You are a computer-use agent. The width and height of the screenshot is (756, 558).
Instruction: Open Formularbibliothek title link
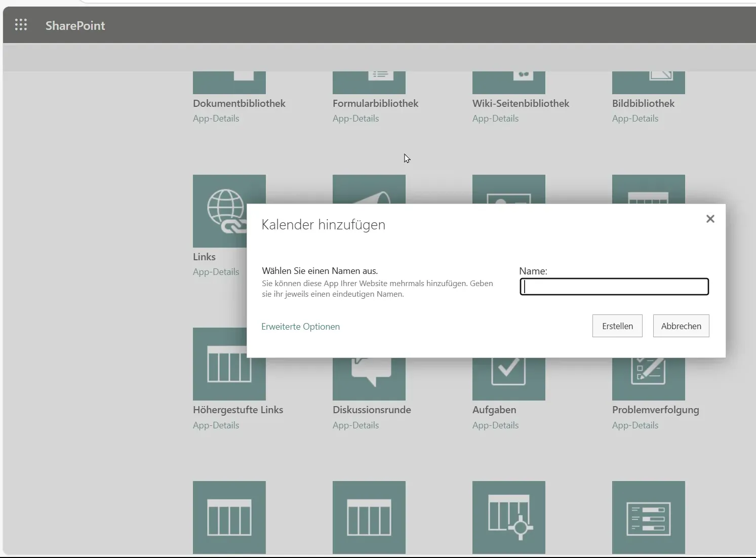pyautogui.click(x=375, y=103)
